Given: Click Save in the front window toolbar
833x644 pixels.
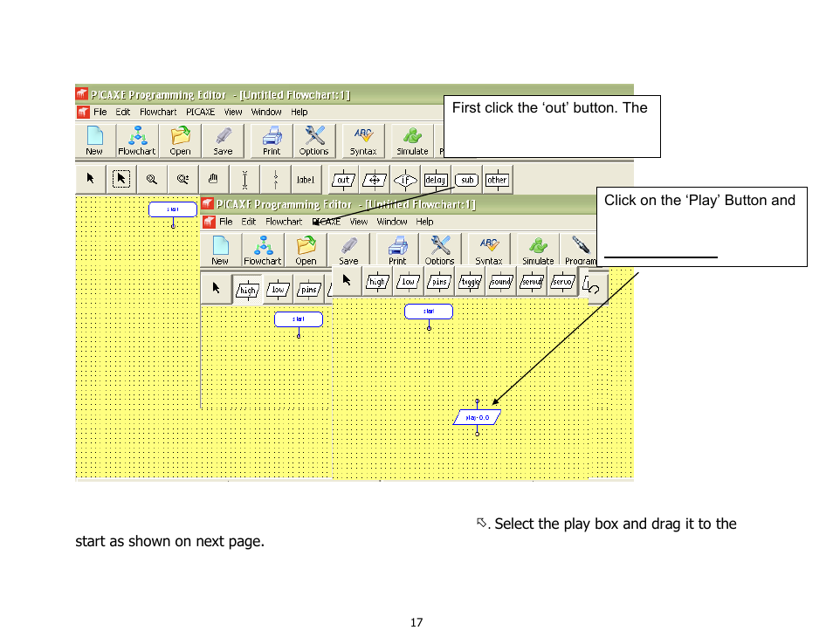Looking at the screenshot, I should point(348,250).
